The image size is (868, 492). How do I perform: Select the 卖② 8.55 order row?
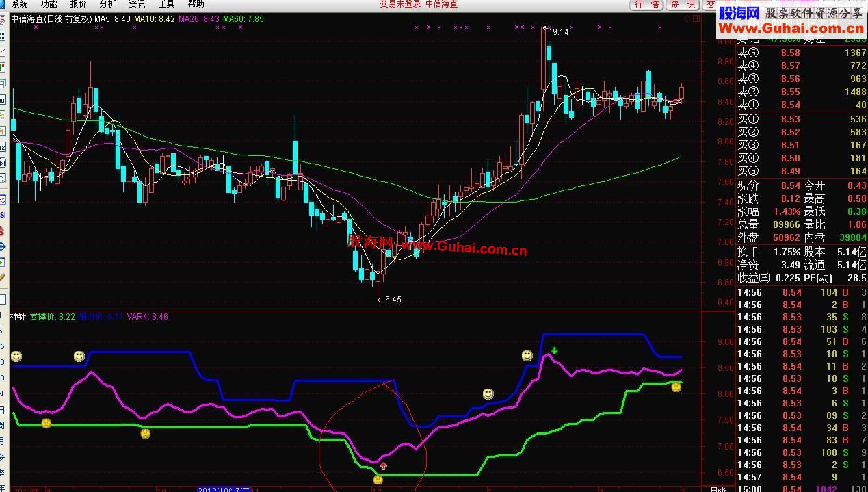click(x=802, y=92)
